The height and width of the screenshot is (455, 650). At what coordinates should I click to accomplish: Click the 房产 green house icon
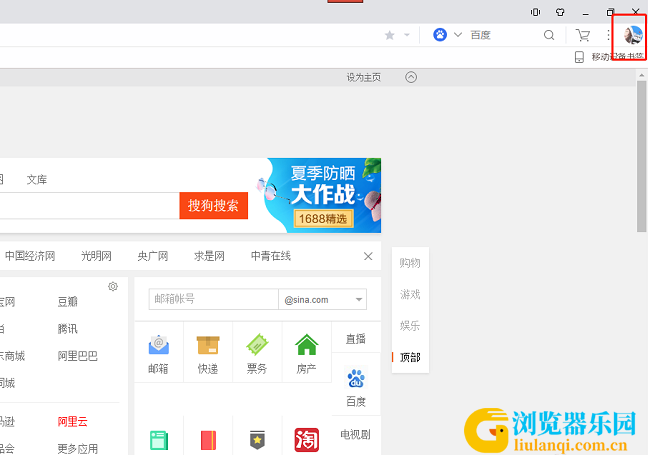pos(306,345)
